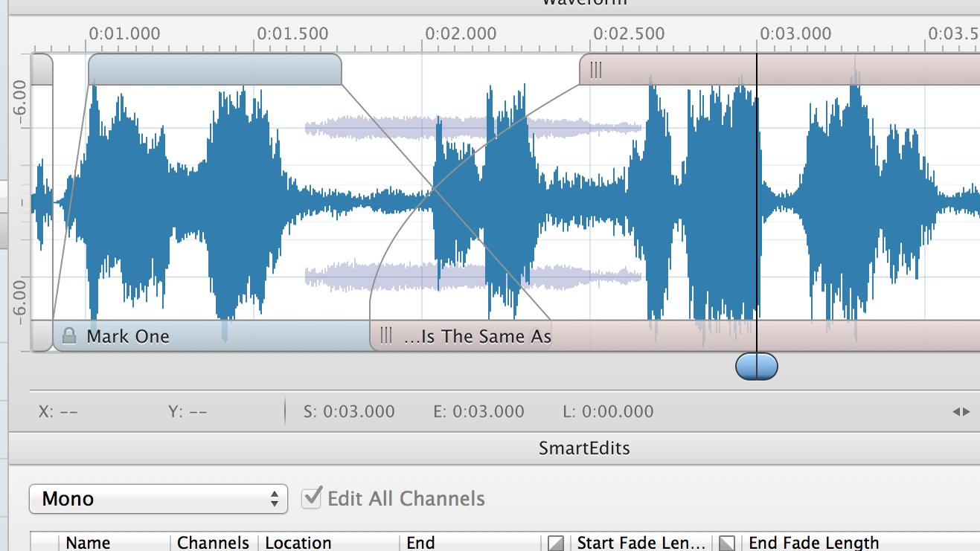Screen dimensions: 980x551
Task: Click the lock icon beside Mark One
Action: pyautogui.click(x=69, y=336)
